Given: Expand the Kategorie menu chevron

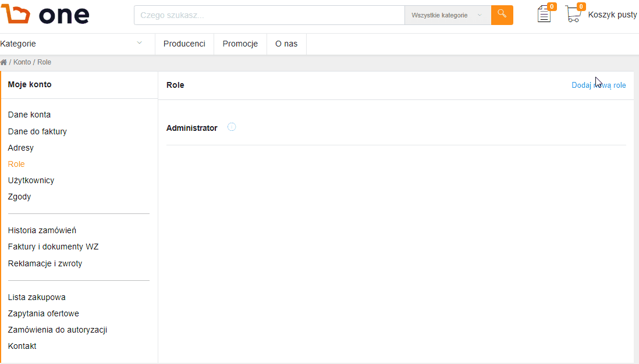Looking at the screenshot, I should [139, 43].
